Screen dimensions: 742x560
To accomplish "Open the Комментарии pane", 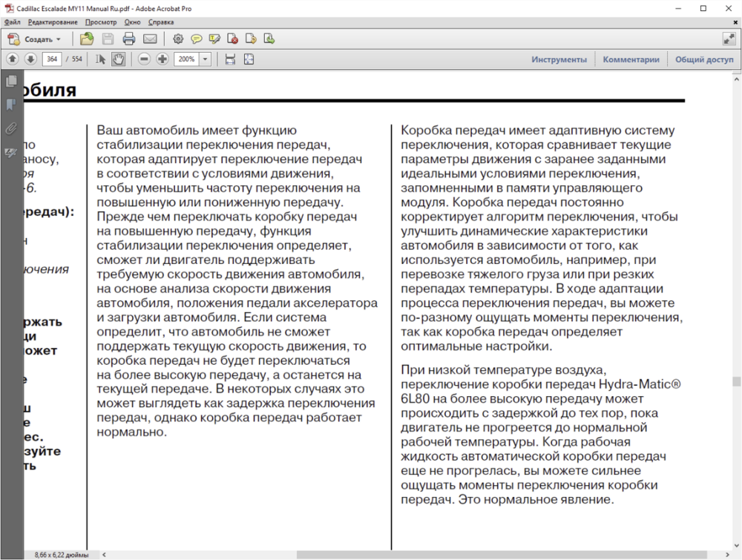I will [631, 59].
